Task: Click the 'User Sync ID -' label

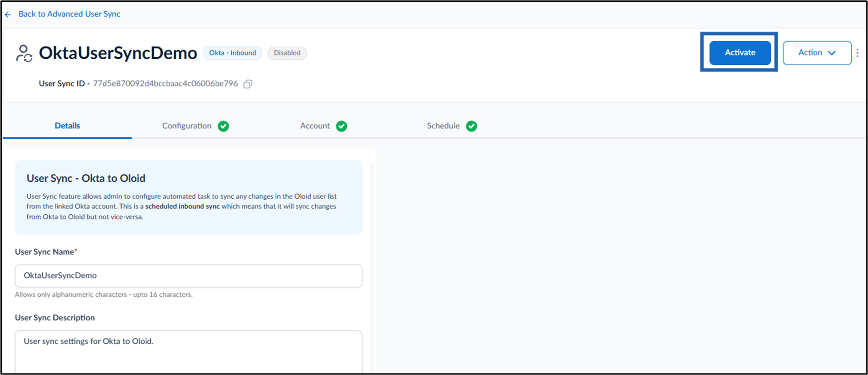Action: pyautogui.click(x=64, y=84)
